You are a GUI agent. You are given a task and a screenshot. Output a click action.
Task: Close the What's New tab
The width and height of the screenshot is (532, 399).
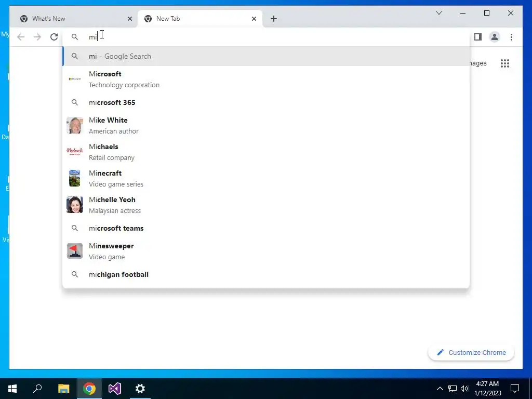(x=129, y=19)
